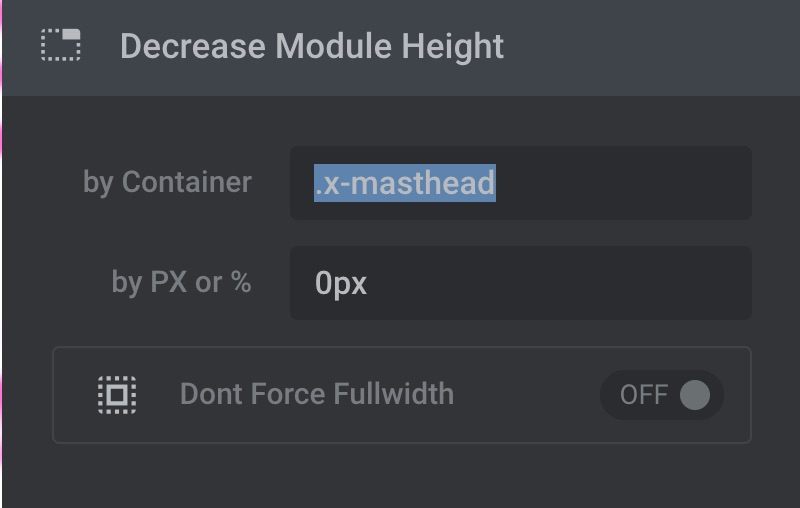Click the OFF text inside the toggle
The height and width of the screenshot is (508, 800).
coord(643,395)
